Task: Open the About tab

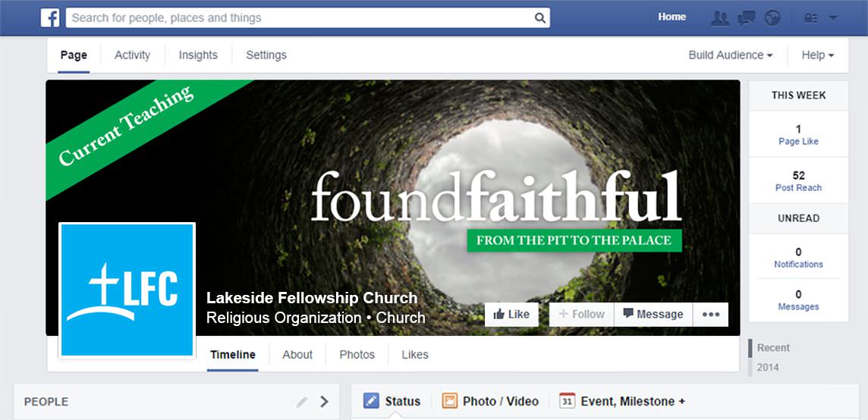Action: (x=297, y=355)
